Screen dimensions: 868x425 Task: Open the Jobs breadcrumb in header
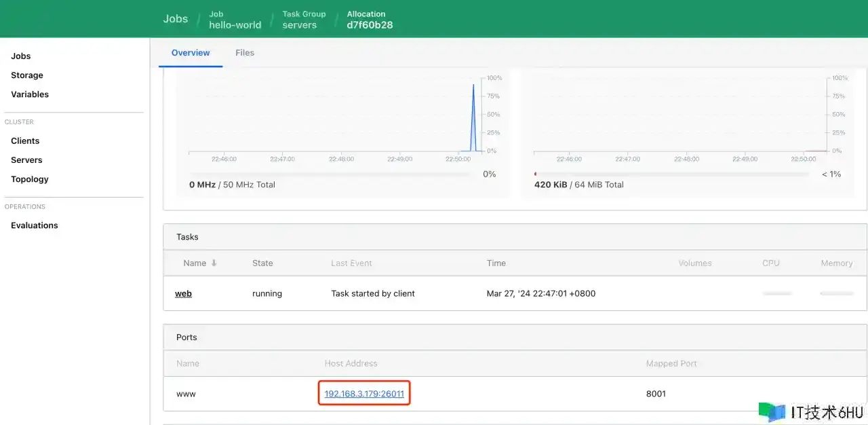pyautogui.click(x=176, y=19)
